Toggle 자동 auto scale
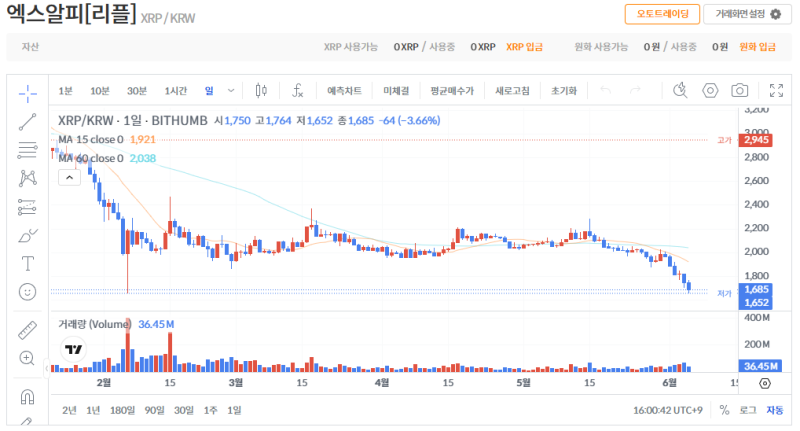 [774, 410]
